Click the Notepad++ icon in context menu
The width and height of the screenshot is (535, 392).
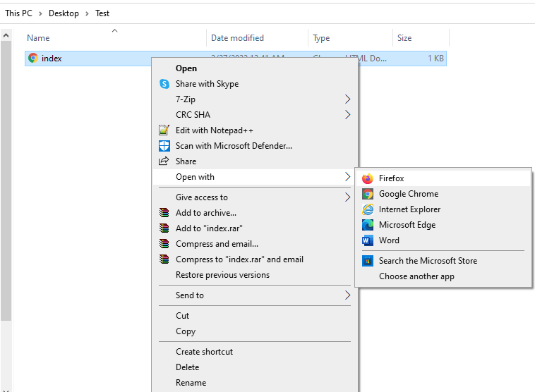(x=164, y=130)
